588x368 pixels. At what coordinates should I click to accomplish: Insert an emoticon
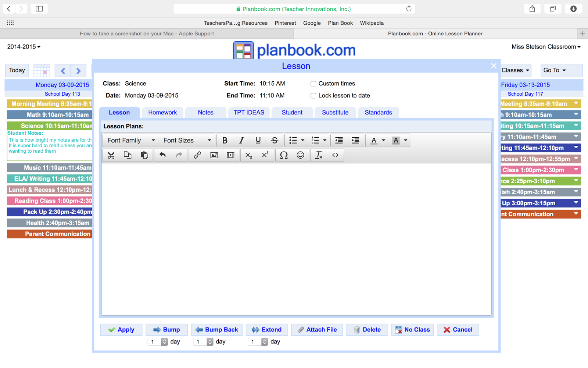[x=300, y=155]
